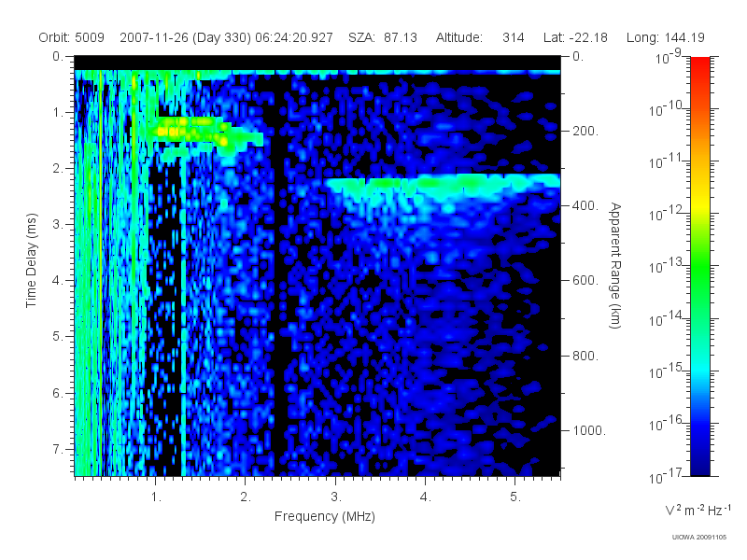The width and height of the screenshot is (747, 560).
Task: Click the 'Frequency (MHz)' axis label
Action: [325, 516]
